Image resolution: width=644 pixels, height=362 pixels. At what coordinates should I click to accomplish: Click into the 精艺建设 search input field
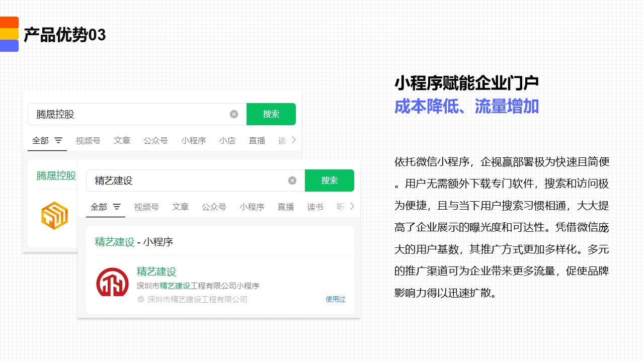tap(186, 180)
